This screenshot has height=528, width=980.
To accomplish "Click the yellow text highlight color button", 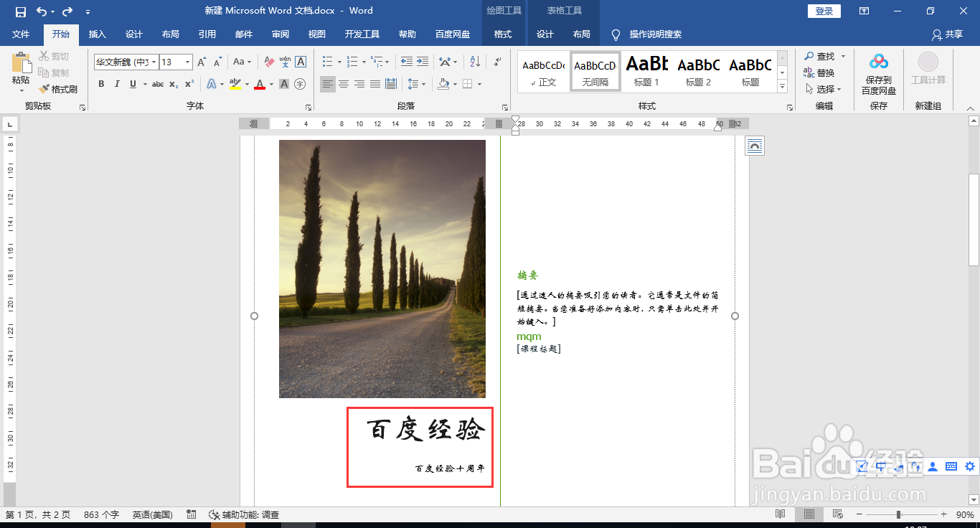I will [235, 84].
